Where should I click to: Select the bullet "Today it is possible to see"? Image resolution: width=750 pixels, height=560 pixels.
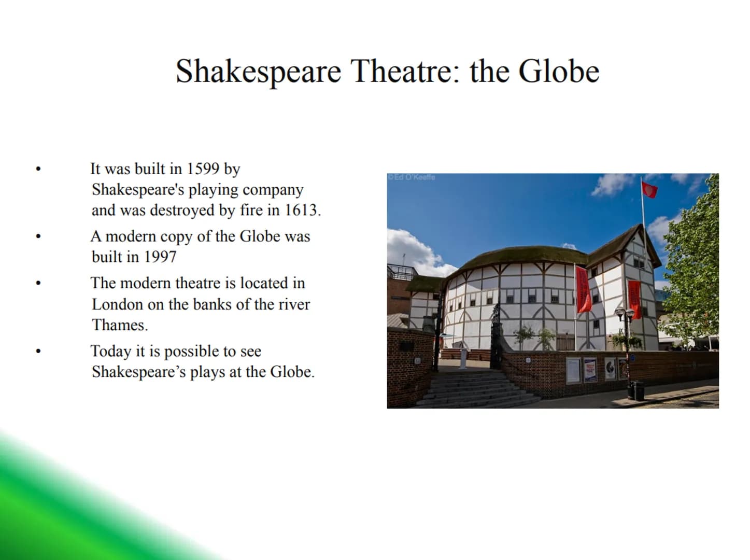tap(176, 351)
